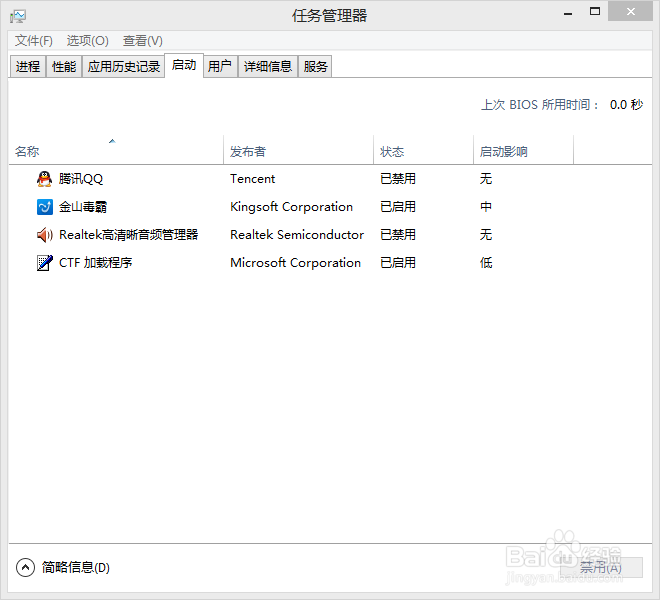
Task: Click the Realtek speaker icon
Action: (x=45, y=235)
